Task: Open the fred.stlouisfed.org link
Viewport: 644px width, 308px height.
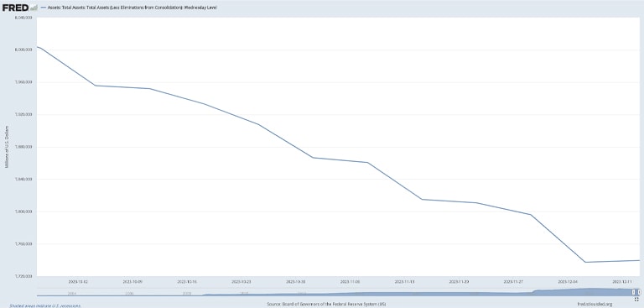Action: pyautogui.click(x=595, y=305)
